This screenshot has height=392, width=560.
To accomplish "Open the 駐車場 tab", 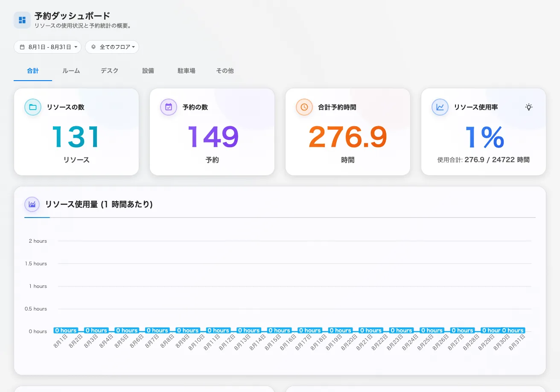I will pos(187,71).
